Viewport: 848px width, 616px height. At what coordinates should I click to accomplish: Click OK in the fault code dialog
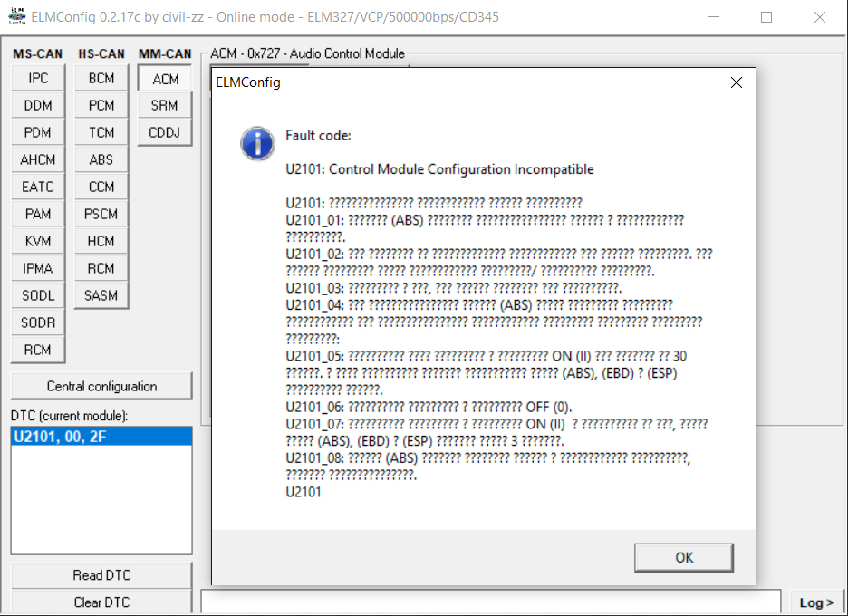click(683, 557)
